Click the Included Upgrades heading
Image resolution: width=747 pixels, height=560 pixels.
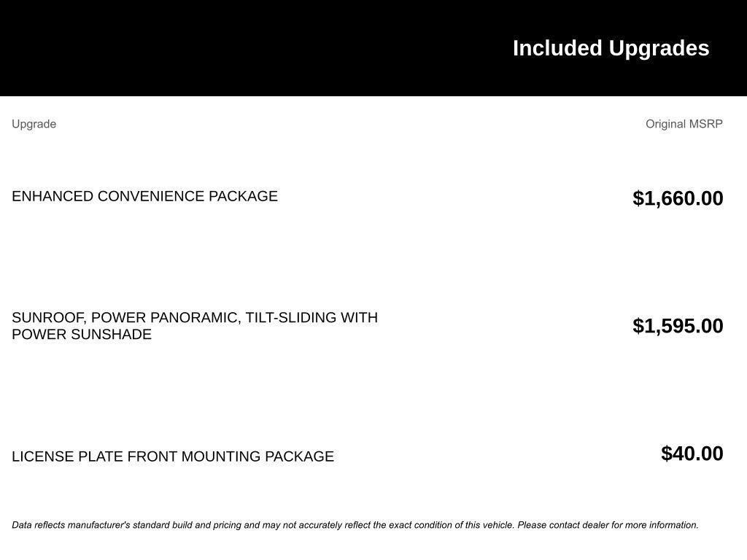pyautogui.click(x=611, y=49)
